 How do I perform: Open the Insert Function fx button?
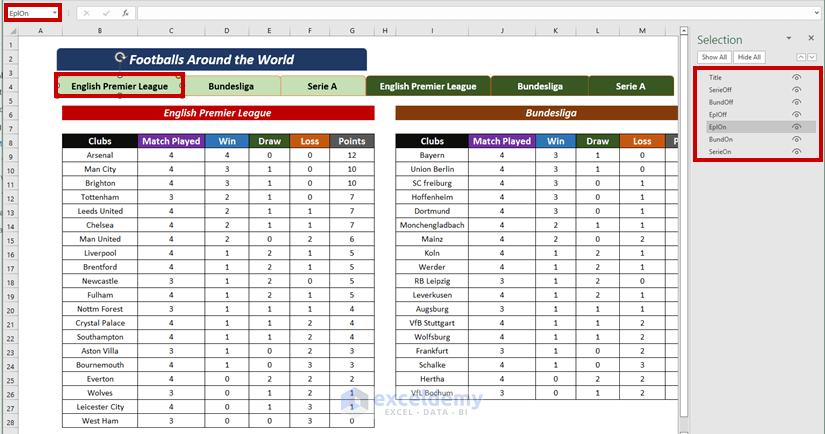[x=125, y=13]
